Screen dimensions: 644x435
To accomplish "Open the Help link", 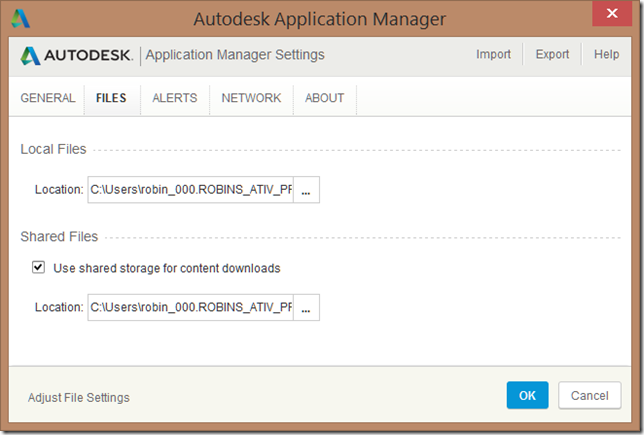I will point(606,55).
